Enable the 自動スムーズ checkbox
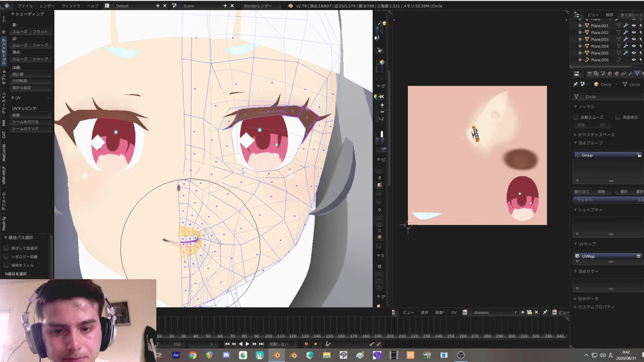644x362 pixels. click(x=576, y=117)
